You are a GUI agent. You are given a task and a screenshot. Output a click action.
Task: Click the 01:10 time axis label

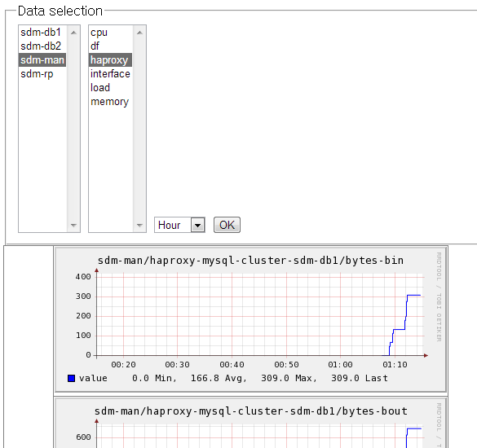(x=395, y=365)
